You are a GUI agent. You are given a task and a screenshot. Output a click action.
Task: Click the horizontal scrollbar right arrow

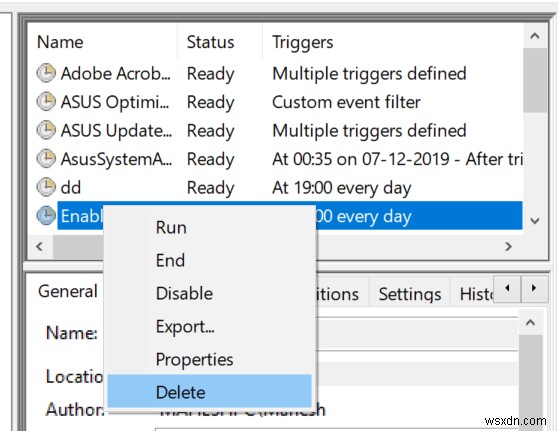point(508,246)
